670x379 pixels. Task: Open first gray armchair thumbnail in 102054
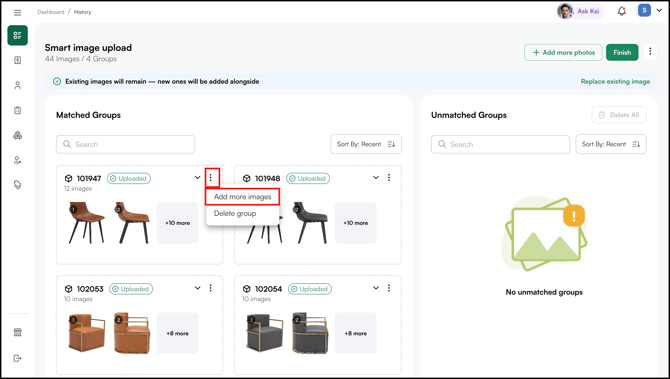pyautogui.click(x=265, y=333)
